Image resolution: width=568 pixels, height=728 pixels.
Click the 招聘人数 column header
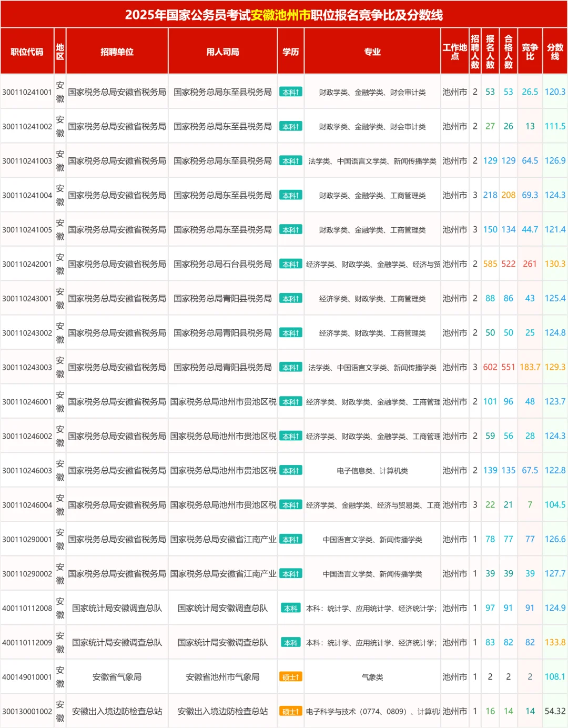475,52
